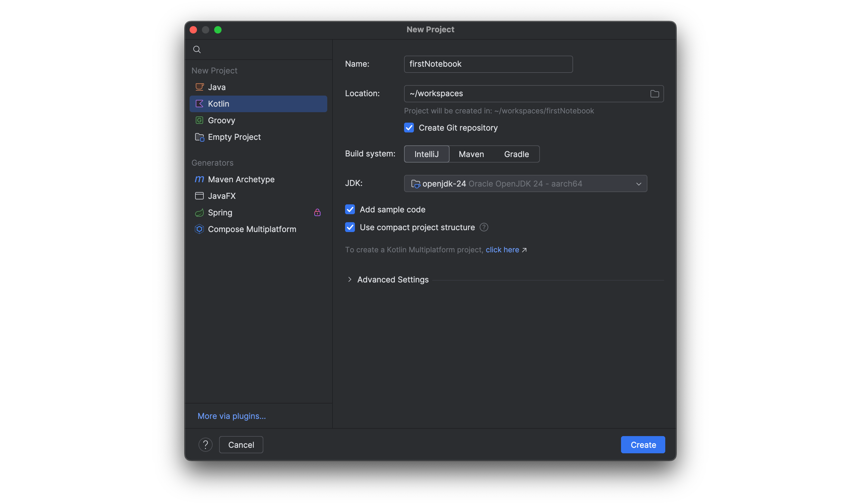Focus the Name field firstNotebook
This screenshot has height=504, width=861.
[x=488, y=64]
